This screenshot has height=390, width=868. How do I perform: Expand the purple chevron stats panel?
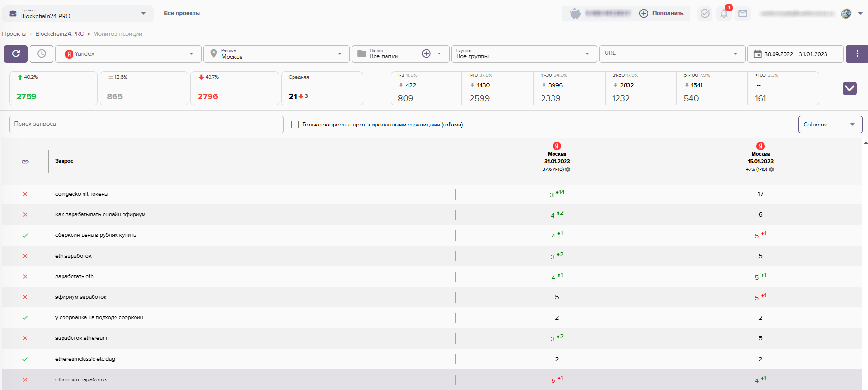849,88
